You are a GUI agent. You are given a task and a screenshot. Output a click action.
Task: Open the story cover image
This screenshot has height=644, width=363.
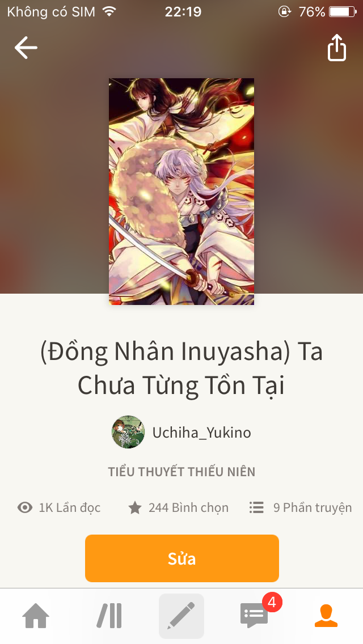[181, 192]
